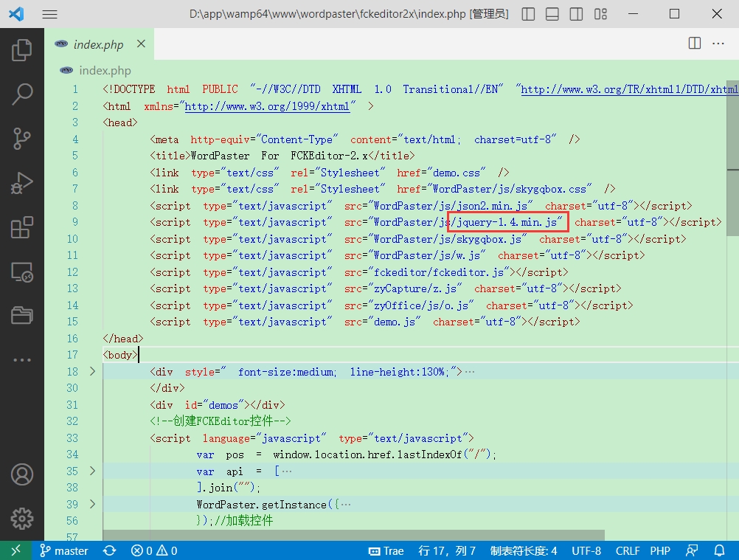This screenshot has width=739, height=560.
Task: Click the Accounts icon in the activity bar
Action: (22, 474)
